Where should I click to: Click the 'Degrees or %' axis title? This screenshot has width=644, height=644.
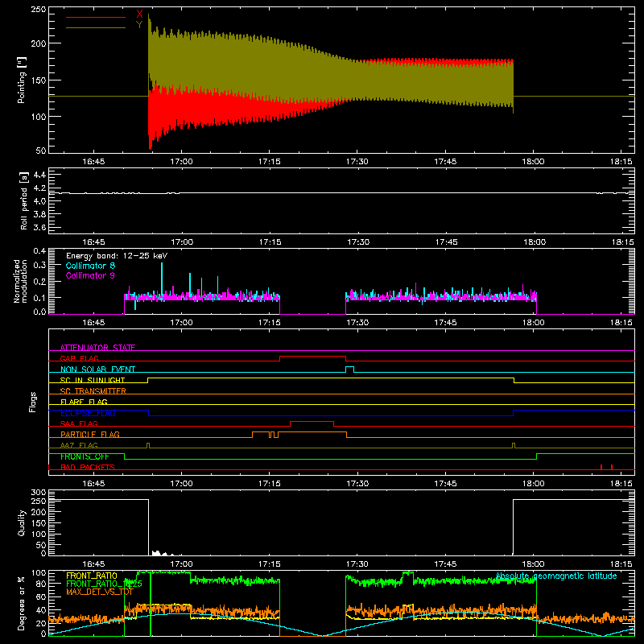tap(22, 603)
